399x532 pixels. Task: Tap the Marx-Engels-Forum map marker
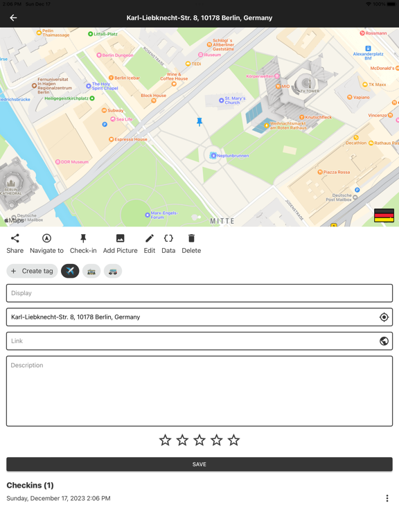point(148,215)
